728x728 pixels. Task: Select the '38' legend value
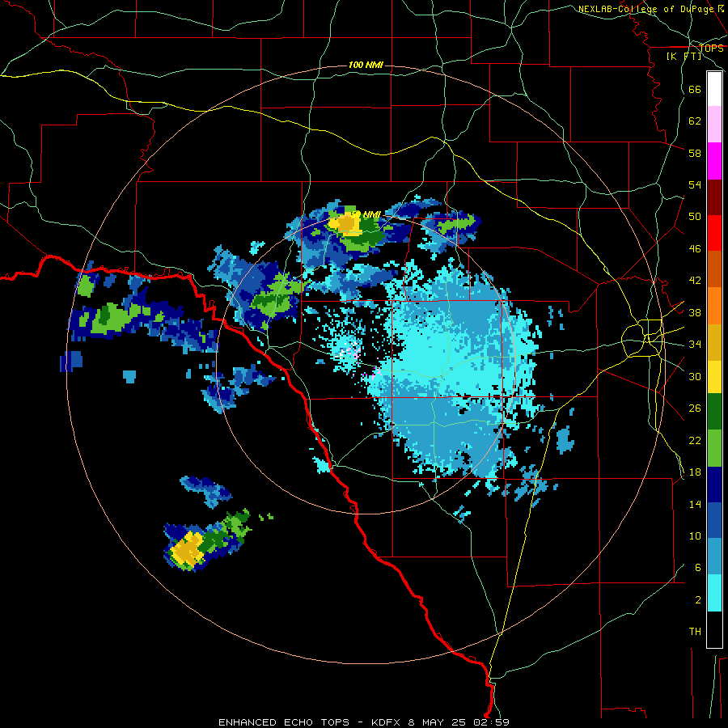pyautogui.click(x=695, y=312)
